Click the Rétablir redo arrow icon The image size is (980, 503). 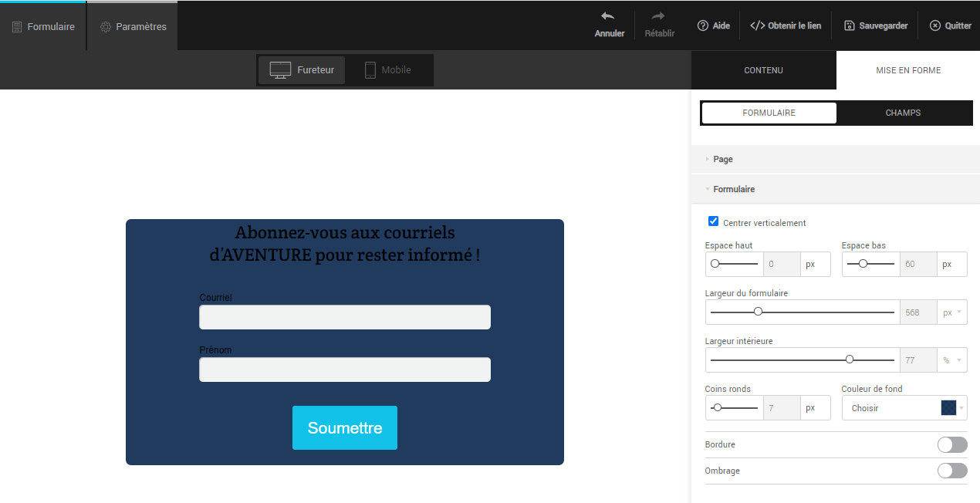(x=658, y=17)
